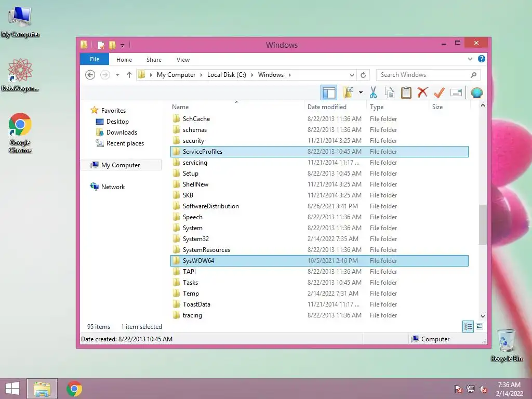Expand the folder options dropdown arrow
Viewport: 532px width, 399px height.
361,92
